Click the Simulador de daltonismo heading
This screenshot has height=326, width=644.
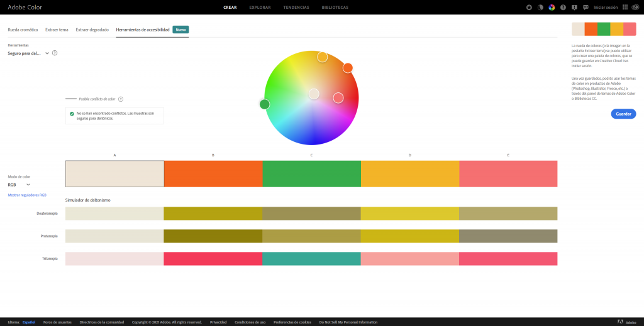pyautogui.click(x=88, y=200)
